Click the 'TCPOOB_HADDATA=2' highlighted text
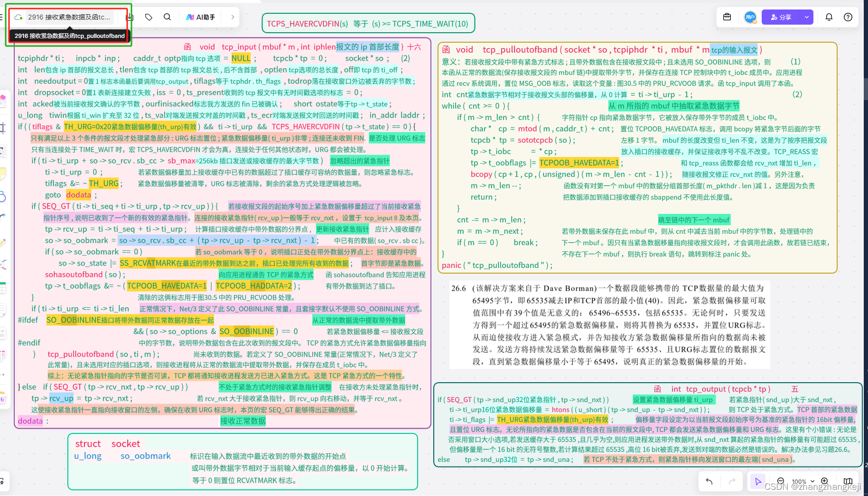The width and height of the screenshot is (868, 496). (x=254, y=286)
